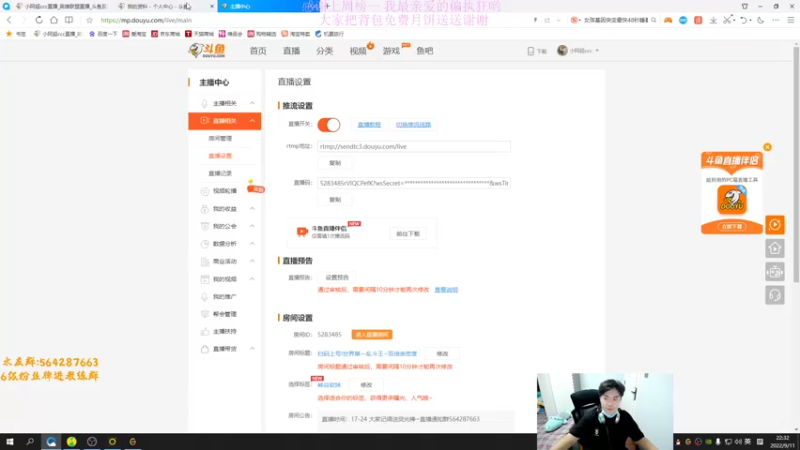Copy the rtmp address

point(335,163)
